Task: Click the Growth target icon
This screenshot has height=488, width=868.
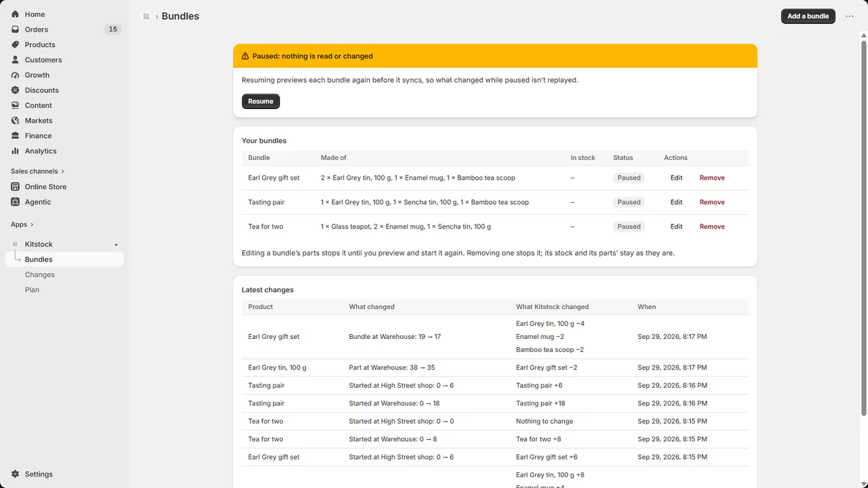Action: pyautogui.click(x=15, y=75)
